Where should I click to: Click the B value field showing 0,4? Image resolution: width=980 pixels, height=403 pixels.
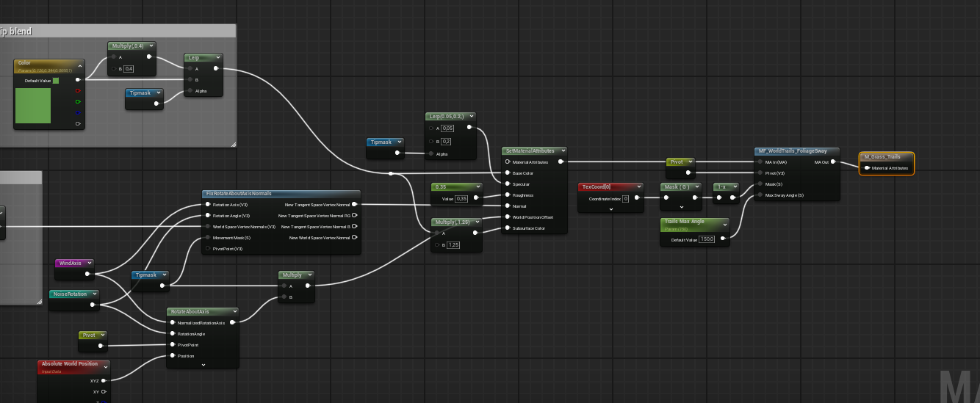click(129, 68)
